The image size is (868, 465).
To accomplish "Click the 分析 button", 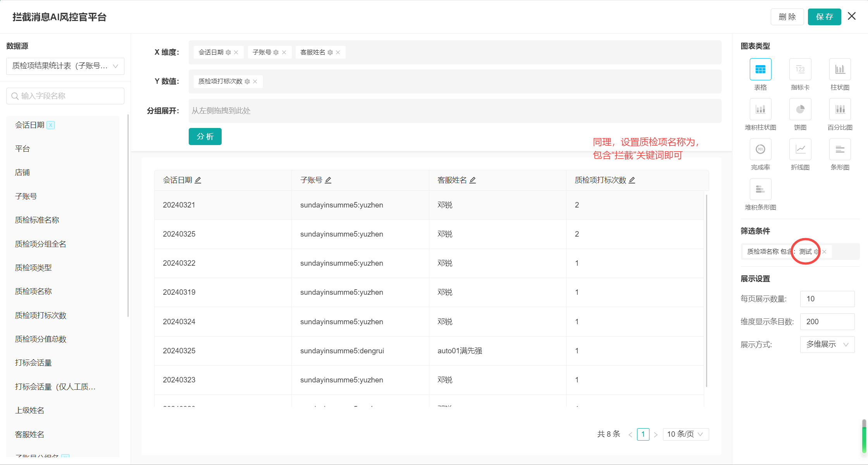I will click(x=205, y=137).
